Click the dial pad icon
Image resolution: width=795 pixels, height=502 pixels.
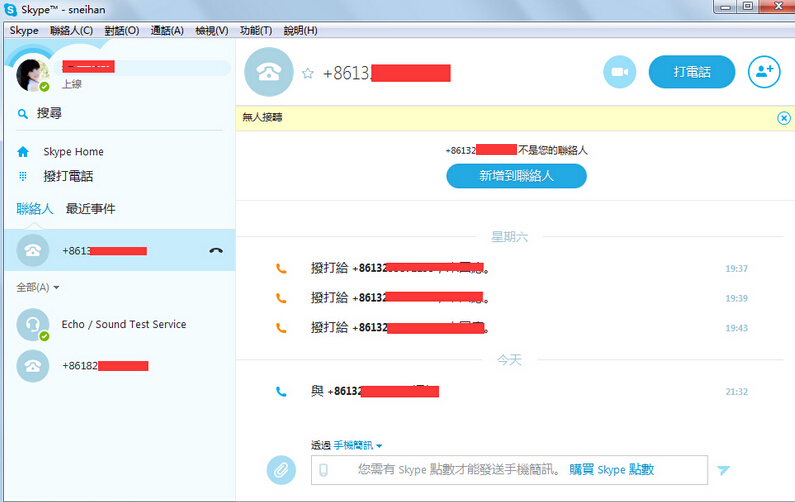pos(23,176)
